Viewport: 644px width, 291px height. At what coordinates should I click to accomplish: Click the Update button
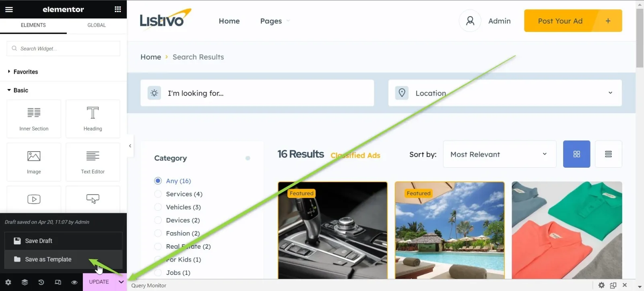[99, 282]
